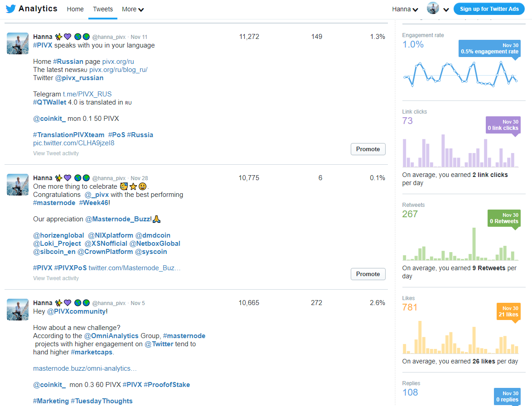Open @horizenglobal mention

click(58, 235)
